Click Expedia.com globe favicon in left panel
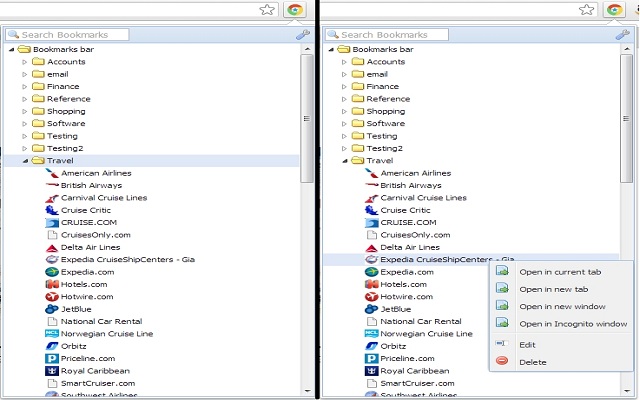 click(x=52, y=272)
